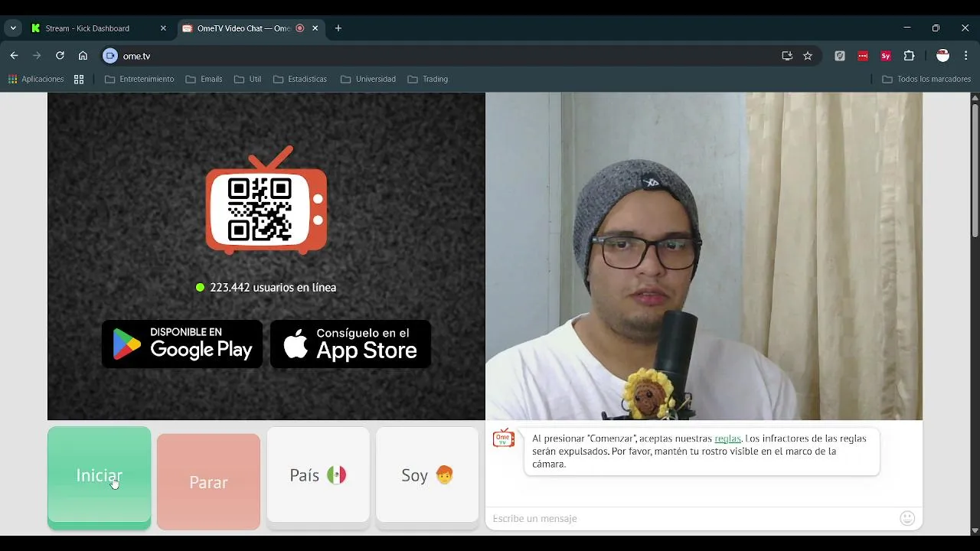Image resolution: width=980 pixels, height=551 pixels.
Task: Bookmark this page with star icon
Action: tap(808, 56)
